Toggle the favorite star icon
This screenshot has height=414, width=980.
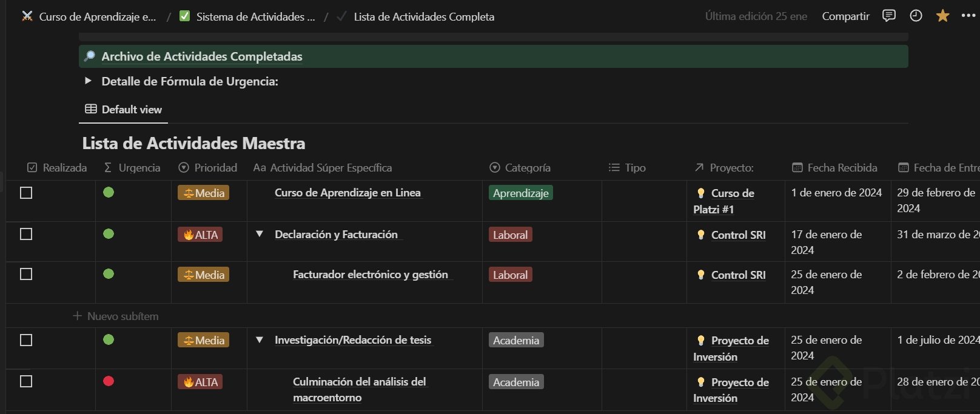pyautogui.click(x=942, y=16)
